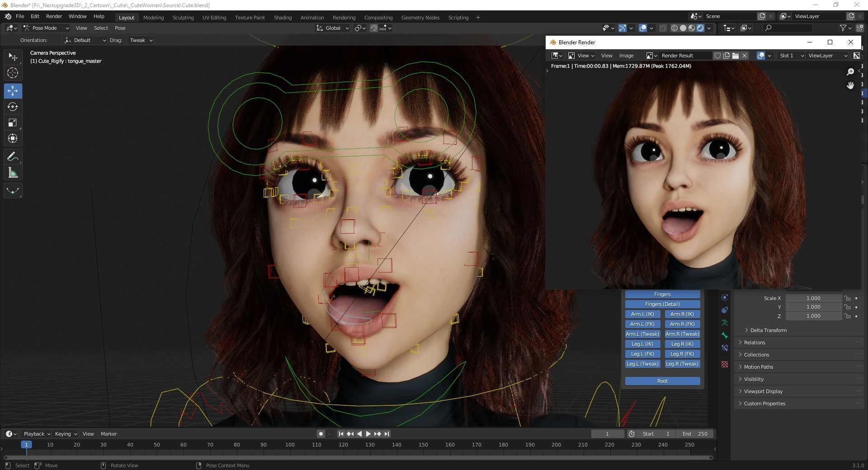This screenshot has width=868, height=470.
Task: Click the Fingers (Detail) rig layer button
Action: 662,304
